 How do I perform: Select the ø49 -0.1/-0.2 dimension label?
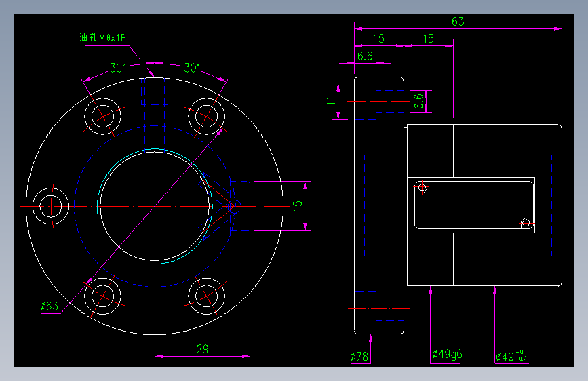511,355
